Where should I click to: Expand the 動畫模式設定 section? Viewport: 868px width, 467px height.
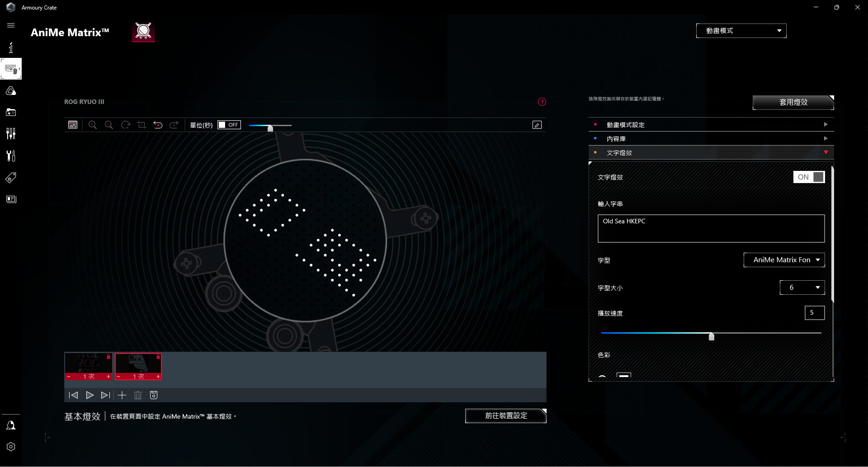point(711,124)
